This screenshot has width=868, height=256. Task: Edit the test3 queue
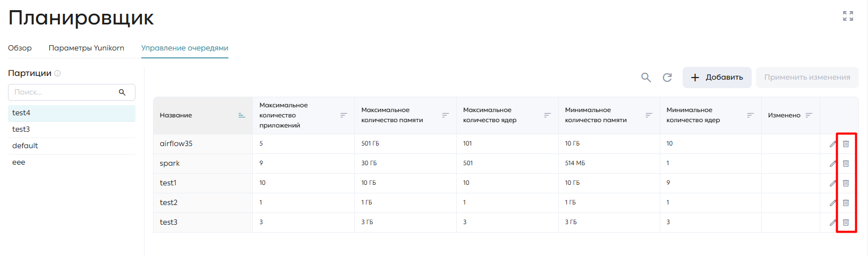pos(832,223)
